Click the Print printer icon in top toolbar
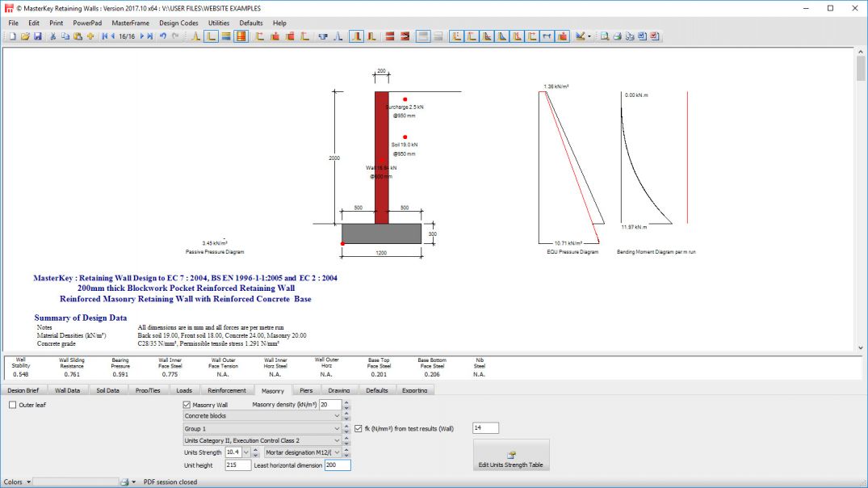The image size is (868, 488). pyautogui.click(x=617, y=36)
